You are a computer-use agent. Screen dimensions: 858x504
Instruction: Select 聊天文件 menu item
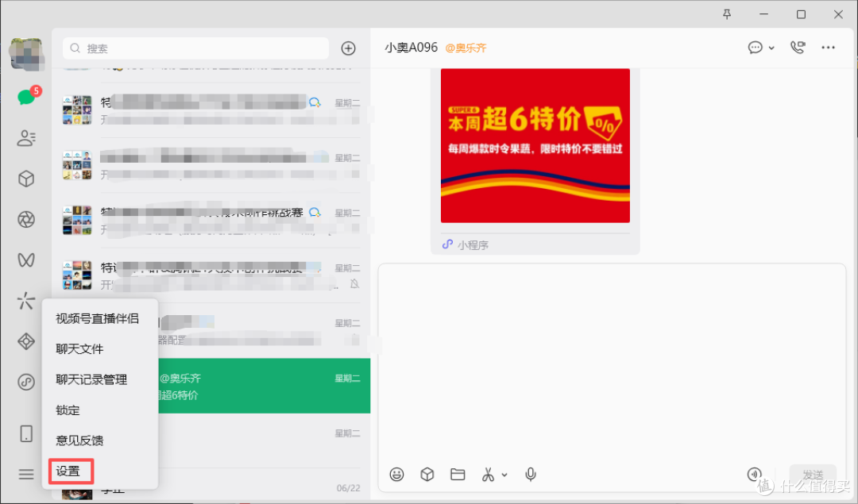80,348
